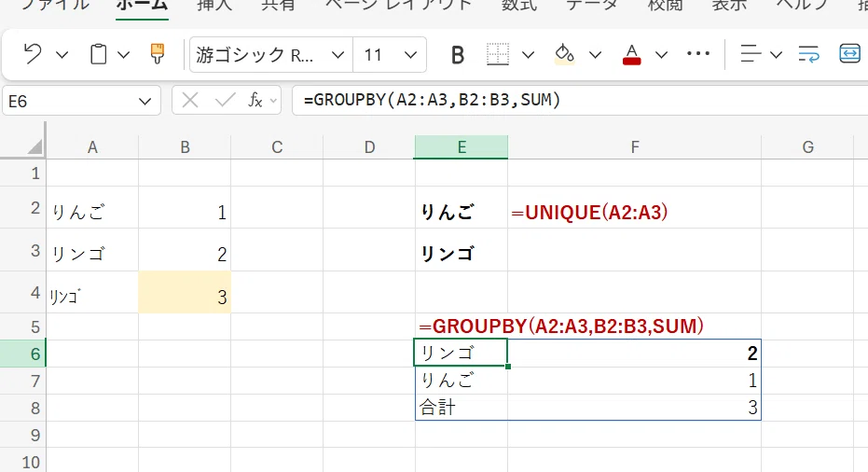Click cell A3 containing リンゴ
The image size is (868, 472).
click(x=92, y=250)
